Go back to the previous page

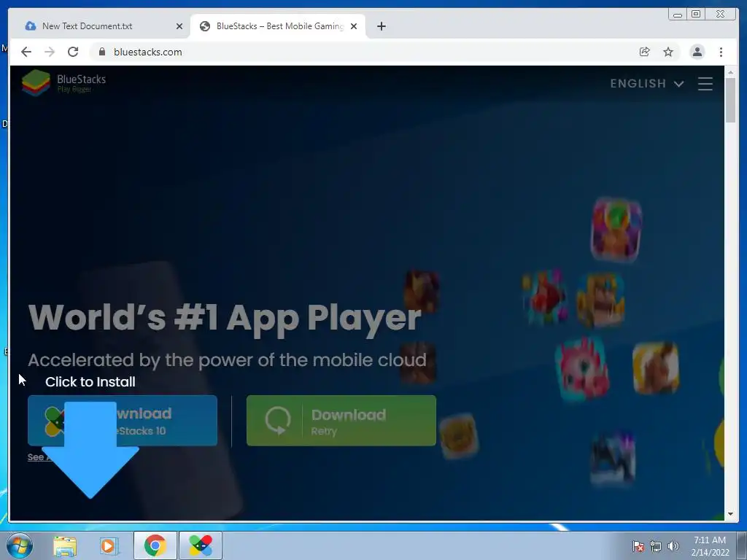coord(26,52)
